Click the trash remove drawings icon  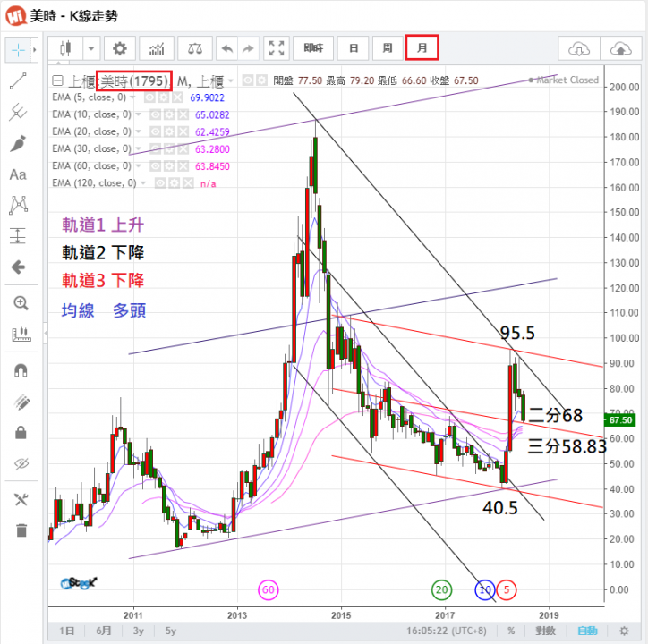coord(21,530)
